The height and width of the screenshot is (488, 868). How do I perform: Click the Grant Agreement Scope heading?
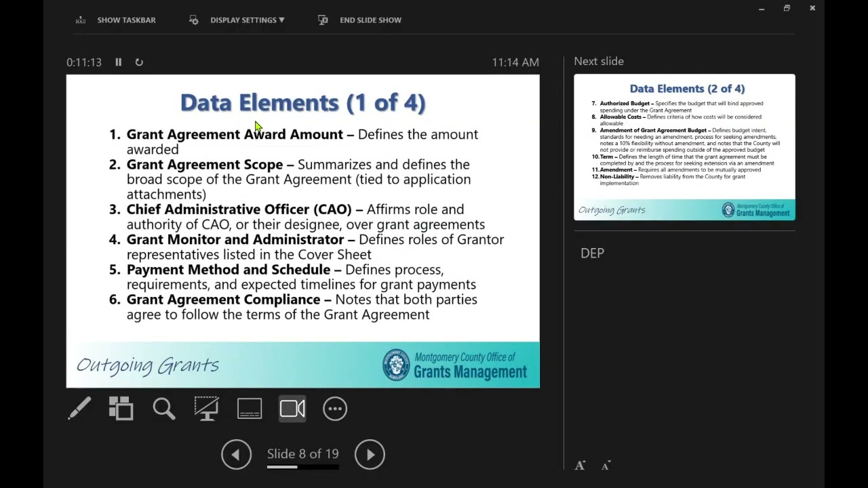tap(205, 165)
